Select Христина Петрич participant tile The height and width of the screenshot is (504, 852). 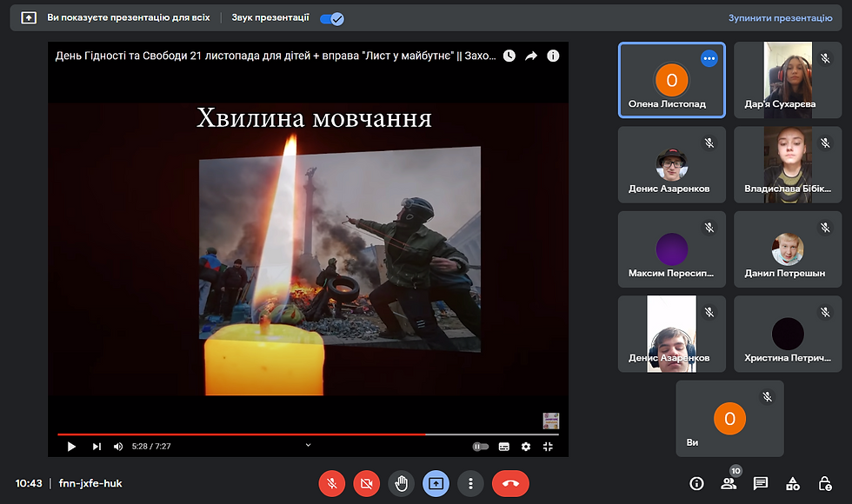tap(788, 334)
